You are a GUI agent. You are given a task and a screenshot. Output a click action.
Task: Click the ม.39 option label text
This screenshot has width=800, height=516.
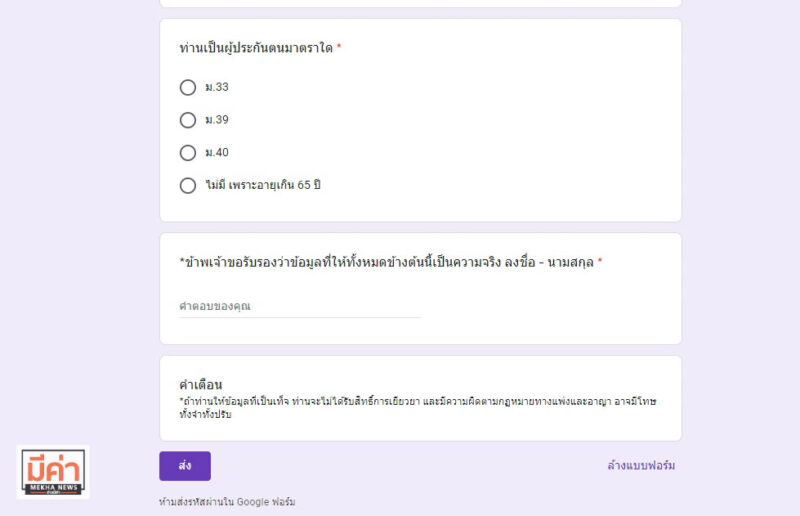(217, 120)
